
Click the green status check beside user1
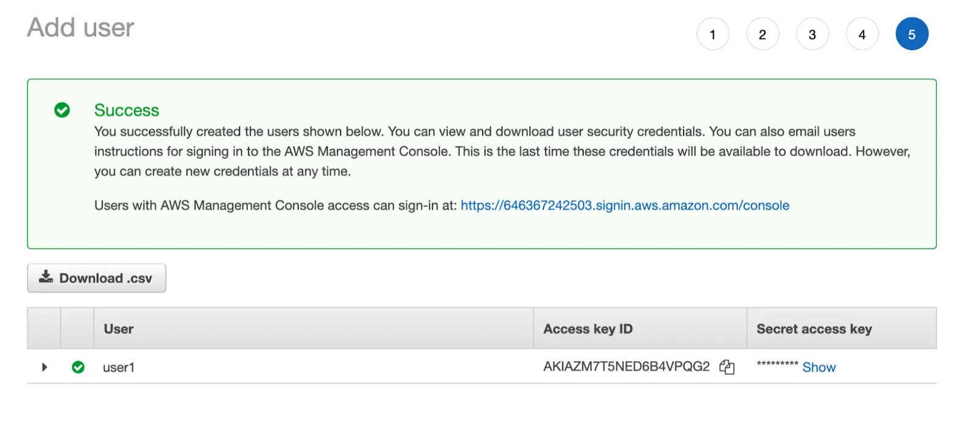coord(78,367)
